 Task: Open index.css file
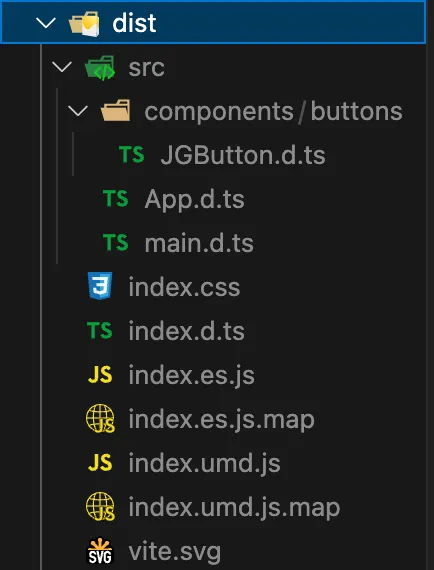point(184,287)
